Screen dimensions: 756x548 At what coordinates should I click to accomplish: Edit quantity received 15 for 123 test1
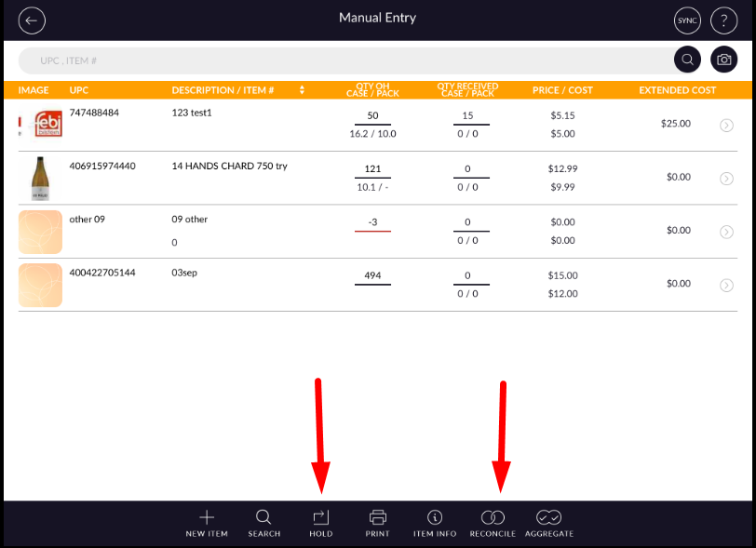pyautogui.click(x=467, y=116)
